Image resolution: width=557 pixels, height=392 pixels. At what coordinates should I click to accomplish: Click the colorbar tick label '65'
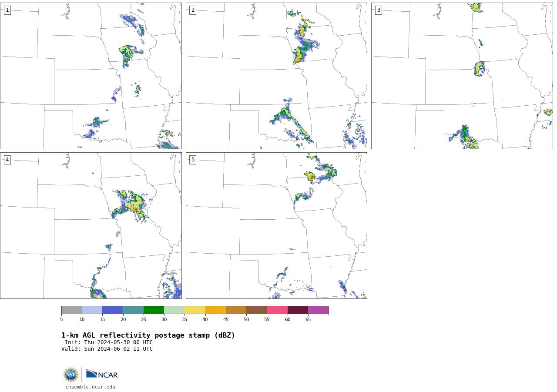pos(308,320)
